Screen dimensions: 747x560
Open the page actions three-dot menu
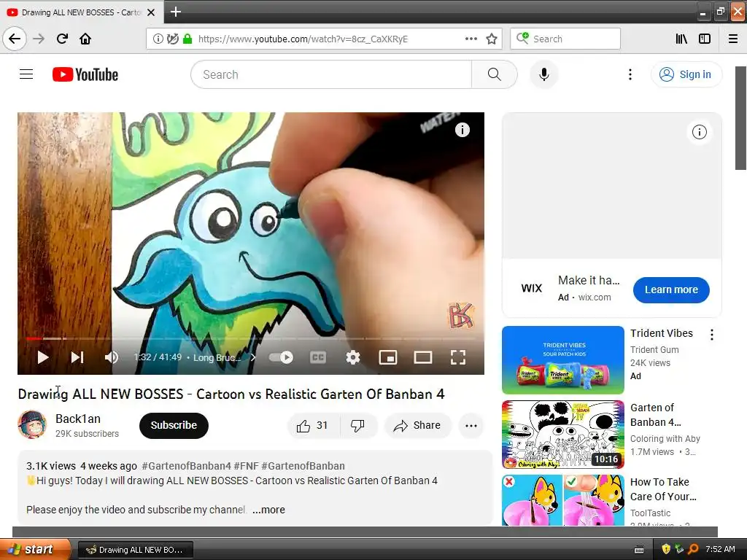[x=471, y=39]
